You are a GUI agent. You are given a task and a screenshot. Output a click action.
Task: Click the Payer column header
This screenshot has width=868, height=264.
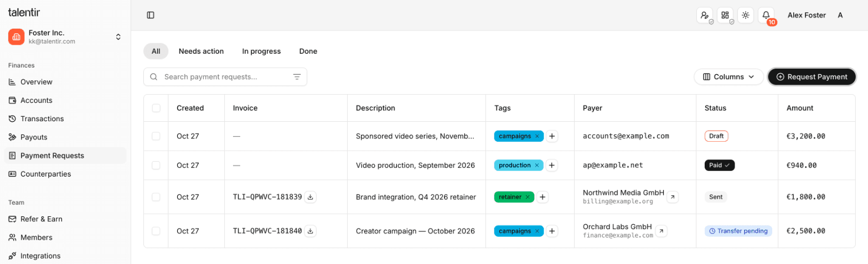[593, 108]
